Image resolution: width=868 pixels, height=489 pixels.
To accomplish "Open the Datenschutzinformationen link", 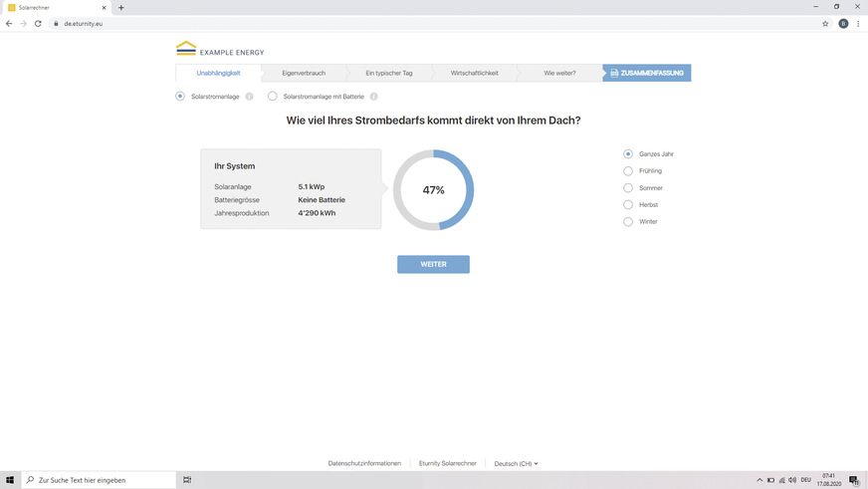I will pos(364,463).
